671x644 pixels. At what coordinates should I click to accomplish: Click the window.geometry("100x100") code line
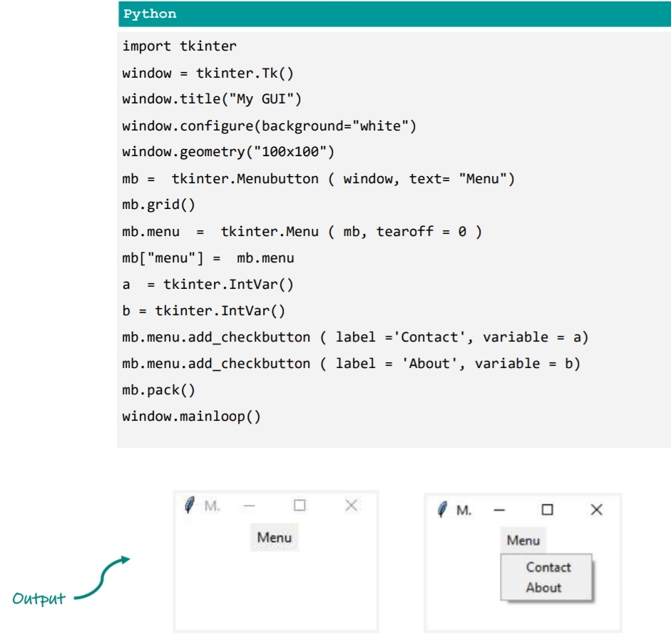[227, 152]
